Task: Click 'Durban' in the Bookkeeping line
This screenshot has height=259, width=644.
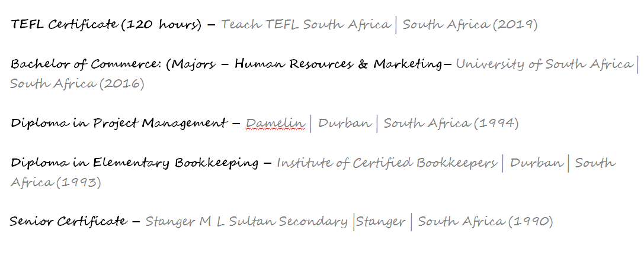Action: [x=536, y=163]
